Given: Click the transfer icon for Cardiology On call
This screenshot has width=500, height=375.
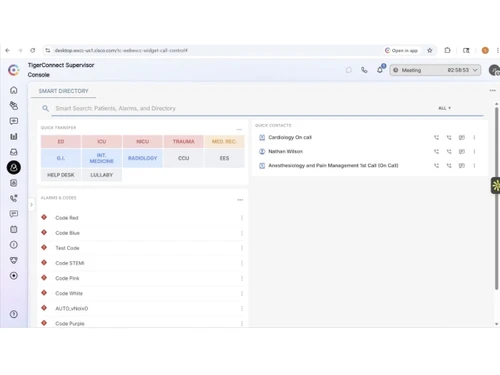Looking at the screenshot, I should tap(449, 137).
